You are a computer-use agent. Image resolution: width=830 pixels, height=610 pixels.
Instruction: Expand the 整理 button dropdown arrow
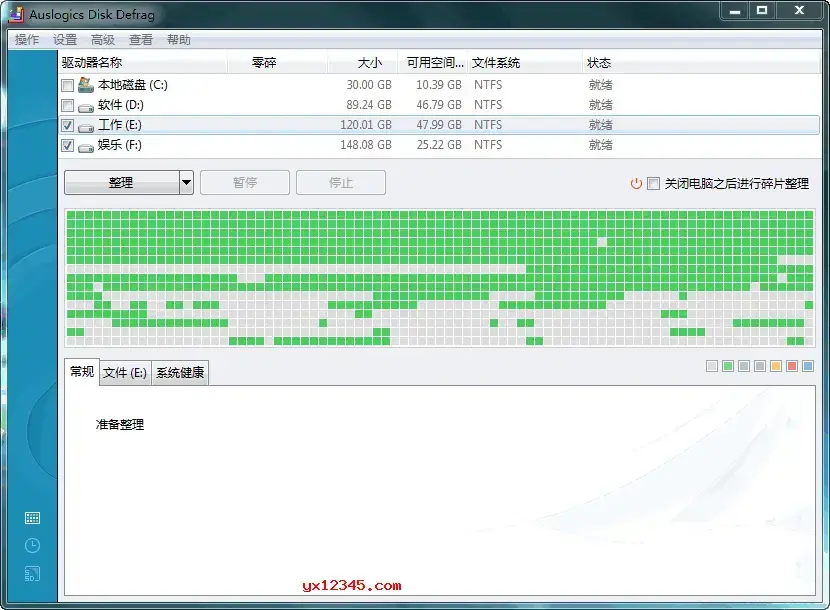[x=186, y=183]
